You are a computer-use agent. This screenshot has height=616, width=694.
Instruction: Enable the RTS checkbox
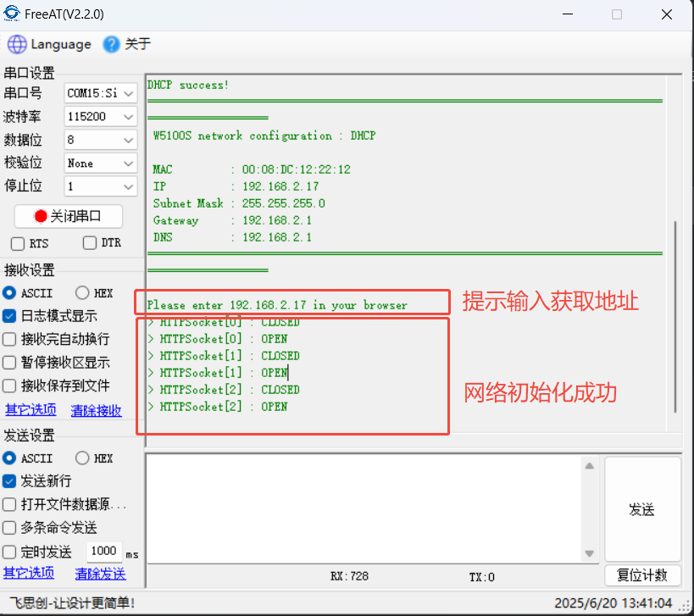pyautogui.click(x=17, y=243)
